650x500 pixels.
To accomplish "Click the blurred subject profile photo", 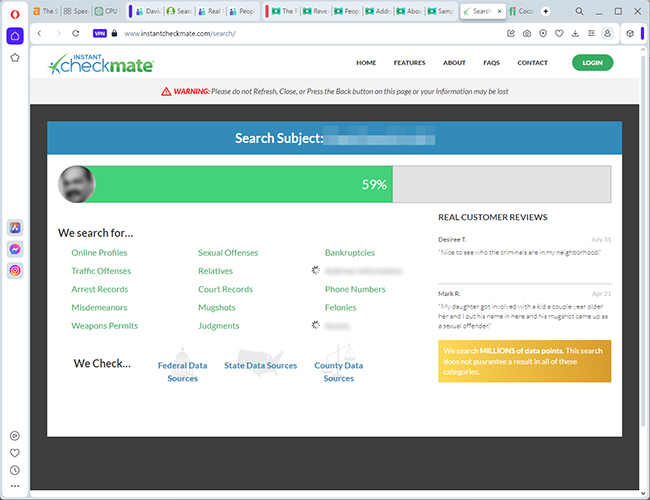I will (x=77, y=184).
